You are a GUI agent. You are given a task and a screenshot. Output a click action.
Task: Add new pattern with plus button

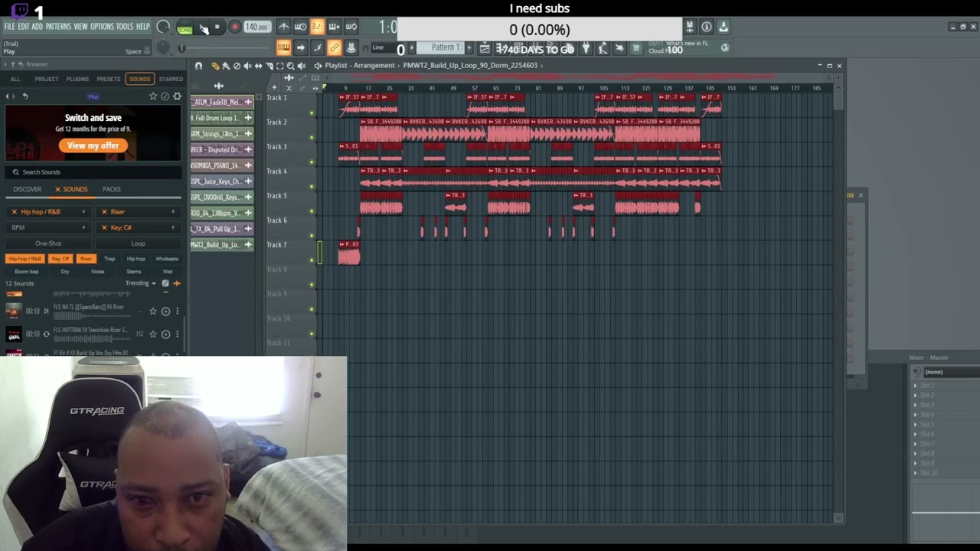pos(469,47)
